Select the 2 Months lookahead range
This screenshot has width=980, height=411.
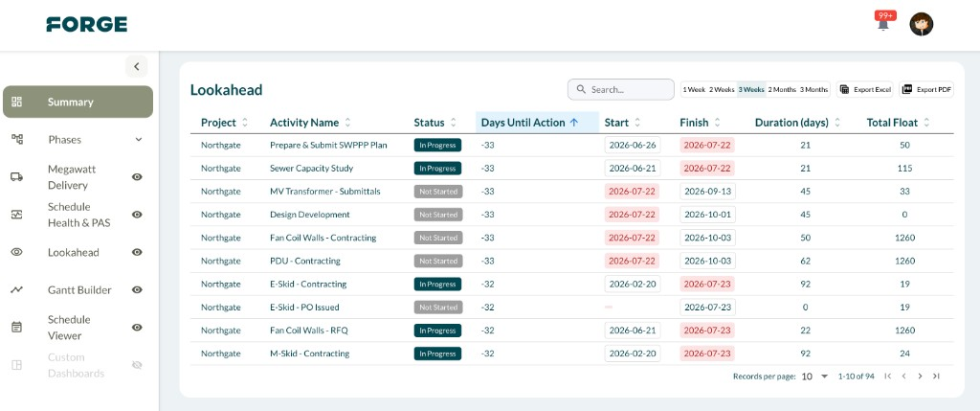point(782,89)
